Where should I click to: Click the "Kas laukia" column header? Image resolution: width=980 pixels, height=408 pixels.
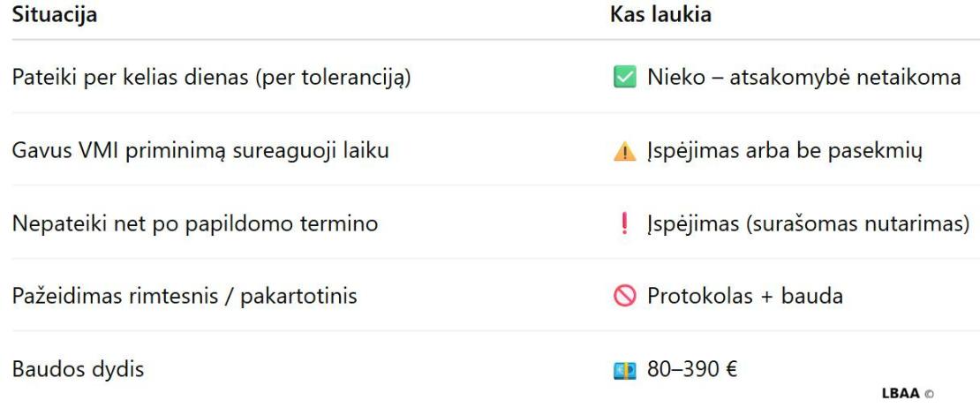point(660,15)
